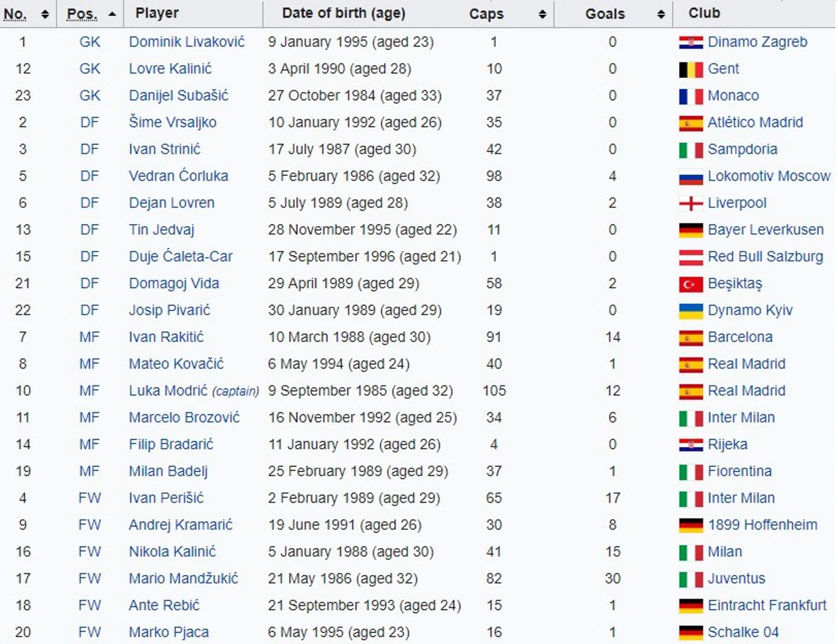The height and width of the screenshot is (644, 838).
Task: Click the Austria flag beside Red Bull Salzburg
Action: tap(690, 257)
